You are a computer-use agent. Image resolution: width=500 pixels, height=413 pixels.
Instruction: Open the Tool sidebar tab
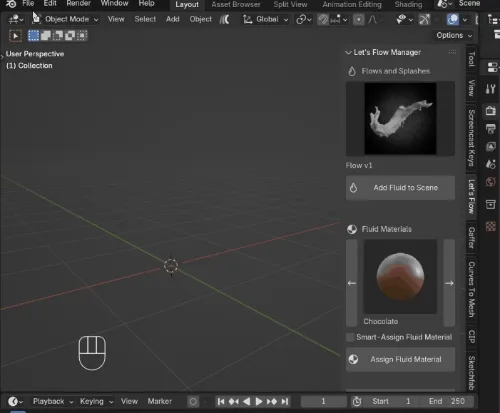pos(471,59)
